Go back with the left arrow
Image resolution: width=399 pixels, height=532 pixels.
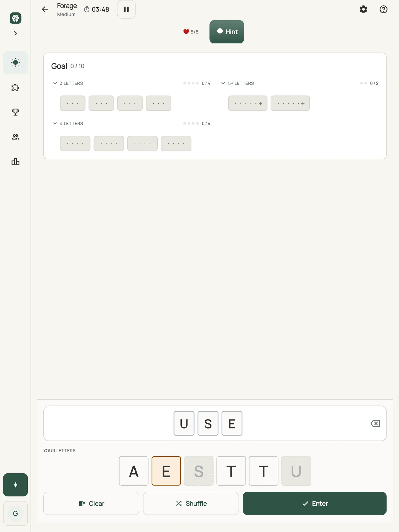pyautogui.click(x=45, y=9)
